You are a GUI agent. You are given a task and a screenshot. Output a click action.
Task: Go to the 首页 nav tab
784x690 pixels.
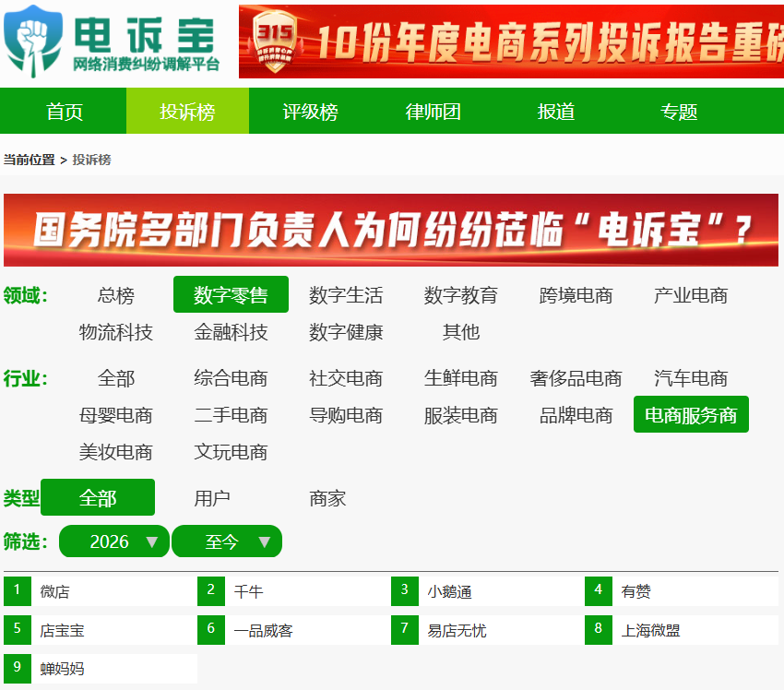tap(64, 111)
